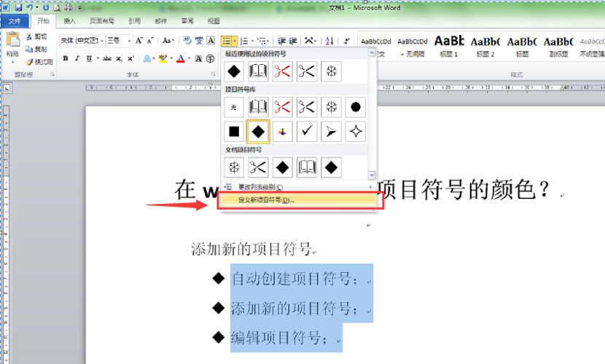Click the Paste clipboard icon

(x=12, y=39)
